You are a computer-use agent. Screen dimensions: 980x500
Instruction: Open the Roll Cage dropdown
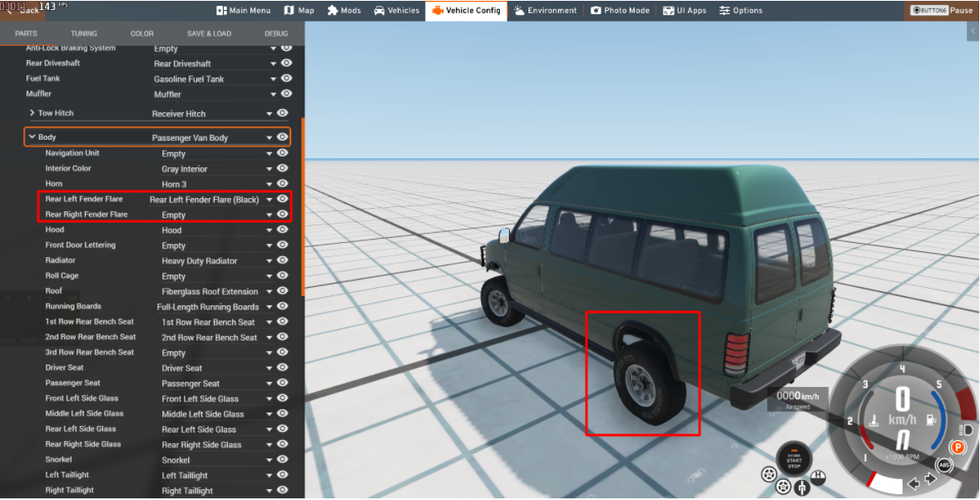[216, 276]
